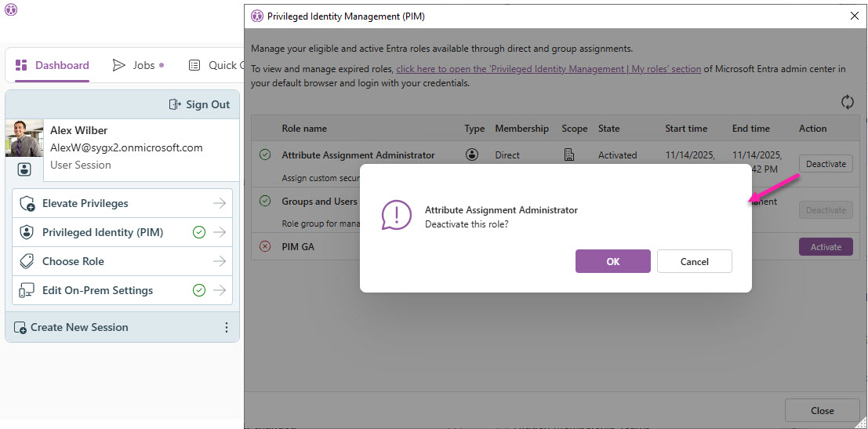Click the Choose Role tag icon

(27, 262)
